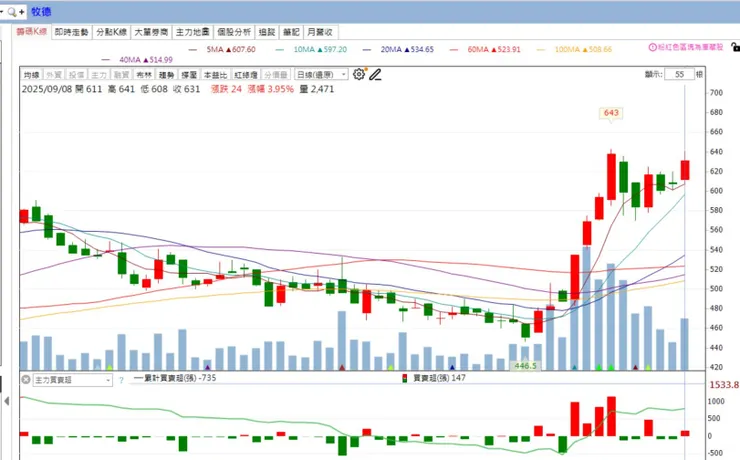Toggle the 撐壓 support-resistance overlay
This screenshot has width=740, height=460.
pyautogui.click(x=189, y=75)
